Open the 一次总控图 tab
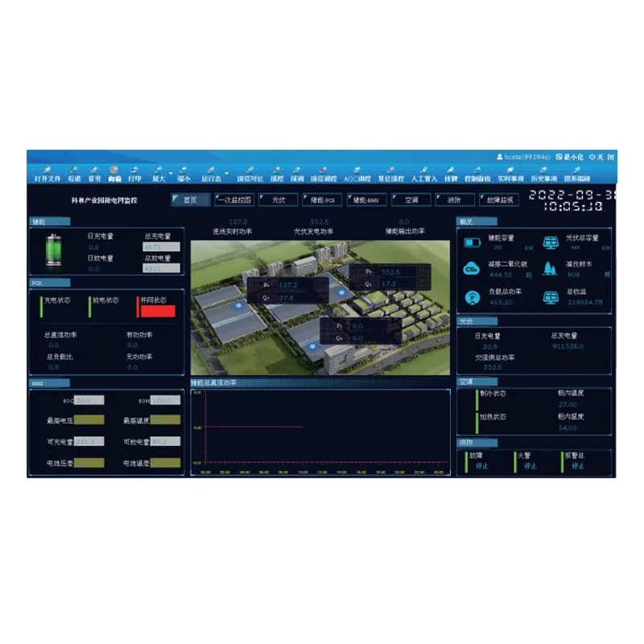644x644 pixels. (235, 200)
